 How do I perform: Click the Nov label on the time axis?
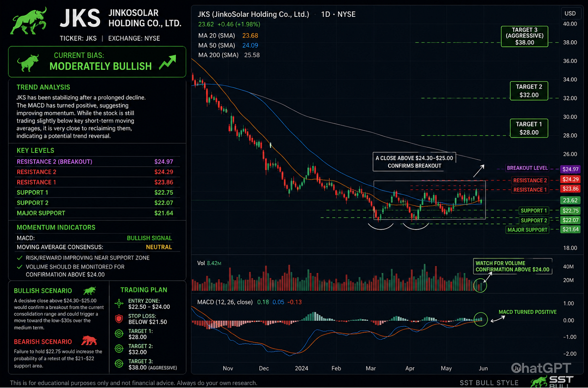[x=228, y=368]
